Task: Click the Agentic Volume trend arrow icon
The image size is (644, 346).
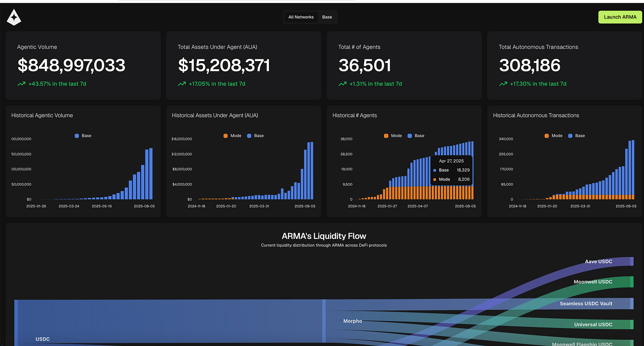Action: coord(21,84)
